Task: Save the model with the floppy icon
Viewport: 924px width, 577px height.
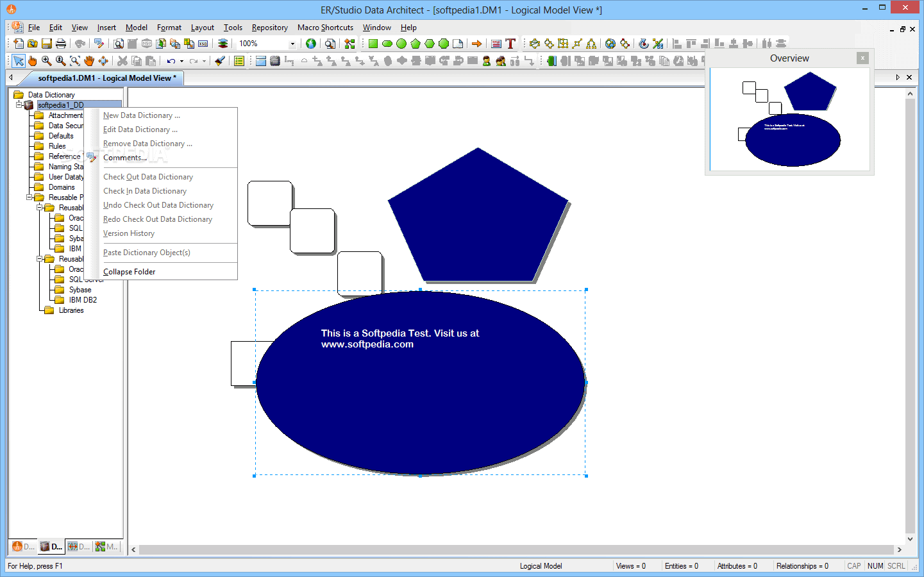Action: [47, 44]
